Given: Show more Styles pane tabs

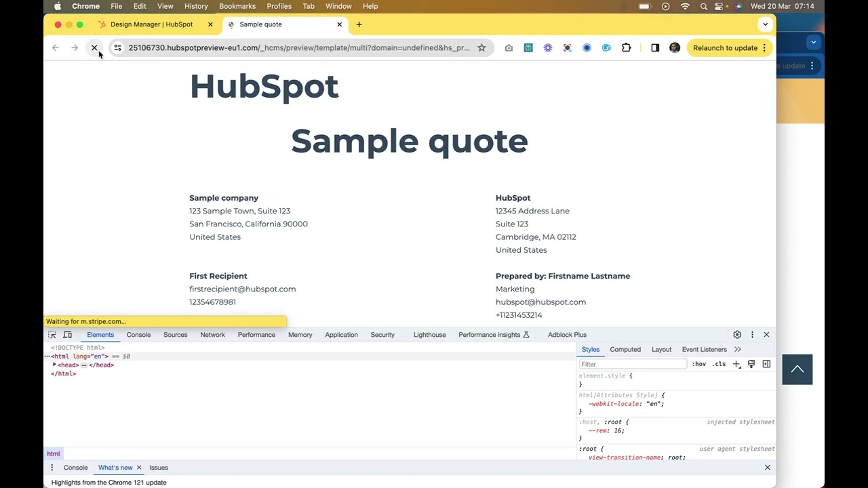Looking at the screenshot, I should click(737, 350).
